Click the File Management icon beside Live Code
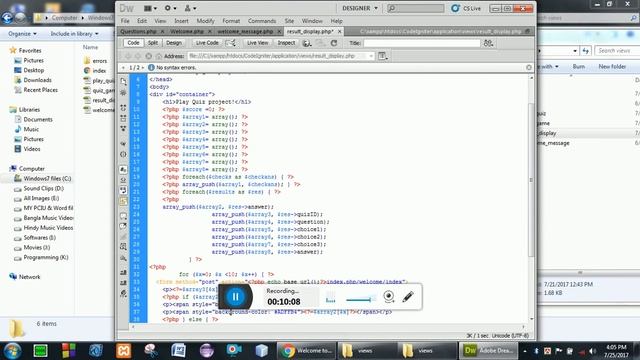The height and width of the screenshot is (360, 640). 231,43
